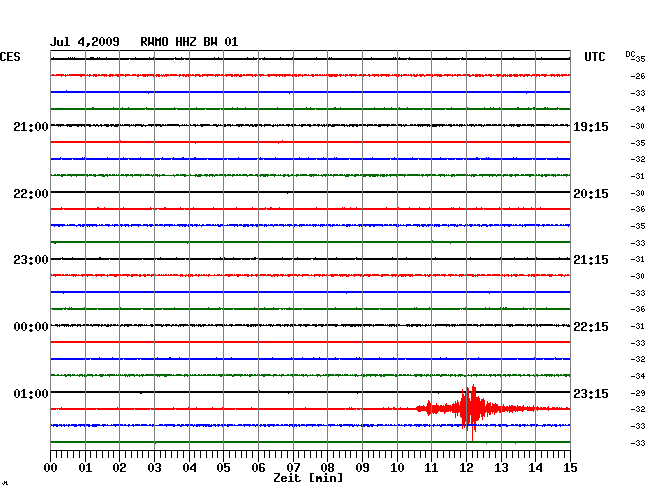Click minute tick label "15" on x-axis
The image size is (650, 494).
click(x=570, y=467)
